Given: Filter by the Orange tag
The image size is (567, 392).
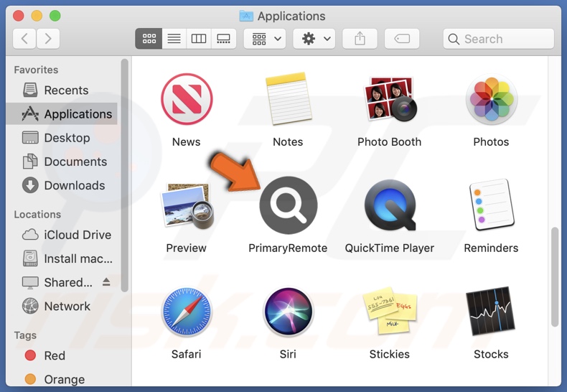Looking at the screenshot, I should 62,379.
